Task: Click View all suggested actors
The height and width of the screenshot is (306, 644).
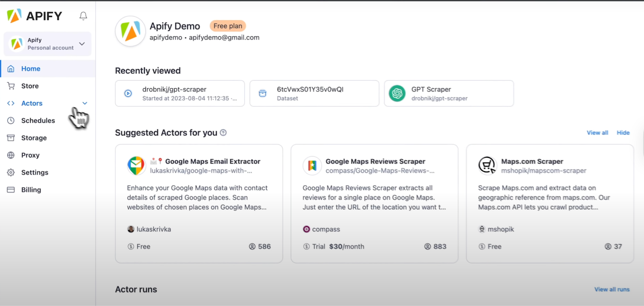Action: click(597, 132)
